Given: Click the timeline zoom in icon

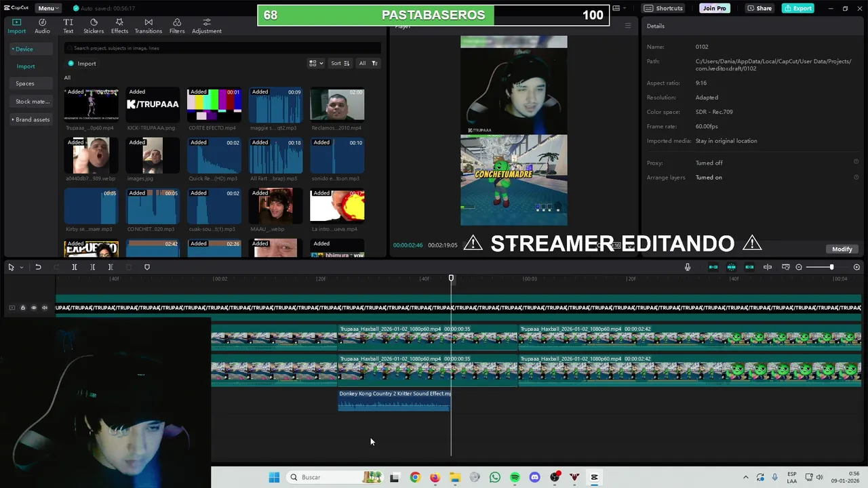Looking at the screenshot, I should (x=856, y=267).
